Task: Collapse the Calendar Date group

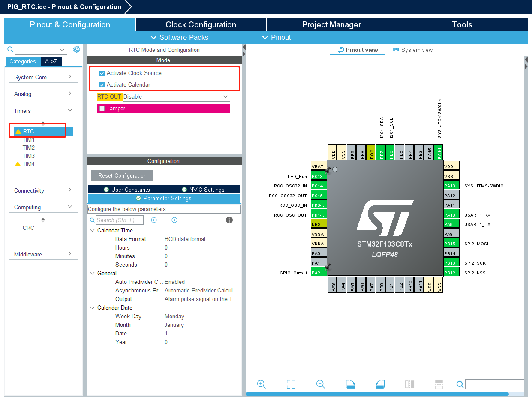Action: coord(92,308)
